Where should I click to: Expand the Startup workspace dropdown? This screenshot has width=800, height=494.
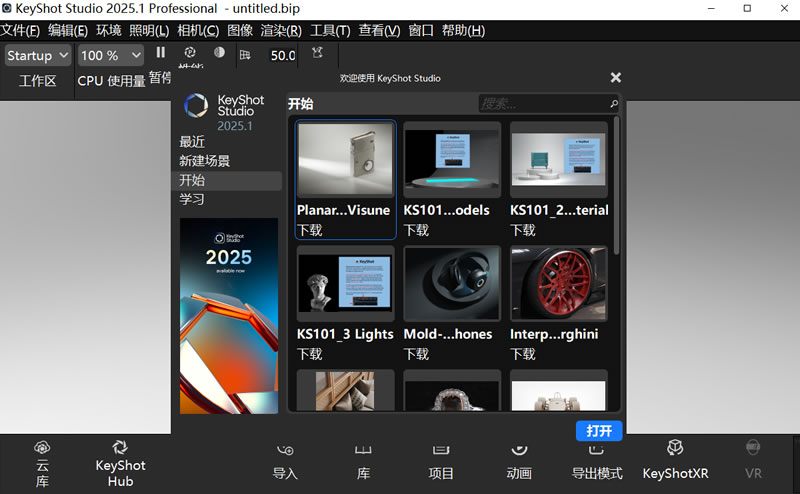pos(38,56)
